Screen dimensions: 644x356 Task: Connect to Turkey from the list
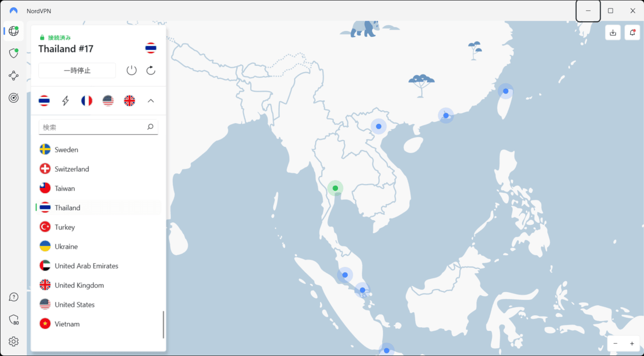point(99,227)
